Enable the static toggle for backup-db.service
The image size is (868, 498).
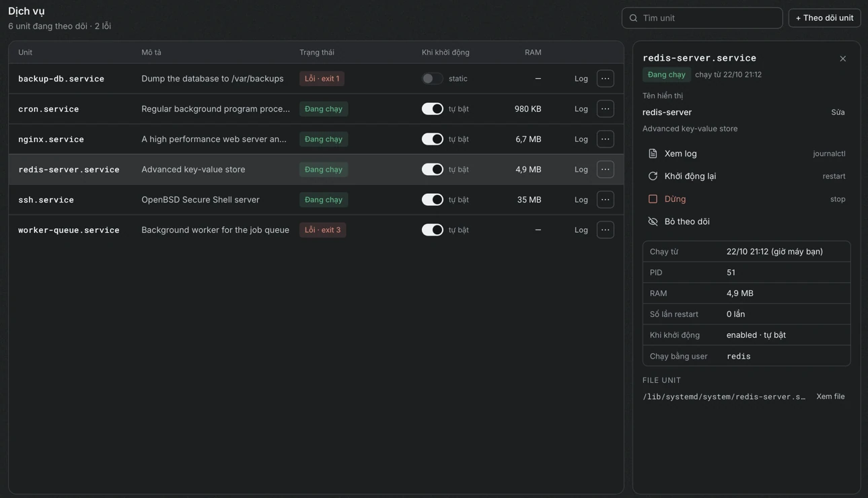(432, 79)
